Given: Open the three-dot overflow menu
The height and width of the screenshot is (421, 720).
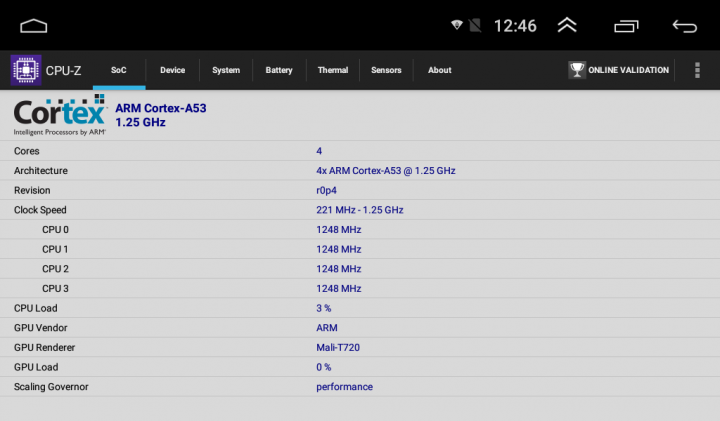Looking at the screenshot, I should point(697,70).
